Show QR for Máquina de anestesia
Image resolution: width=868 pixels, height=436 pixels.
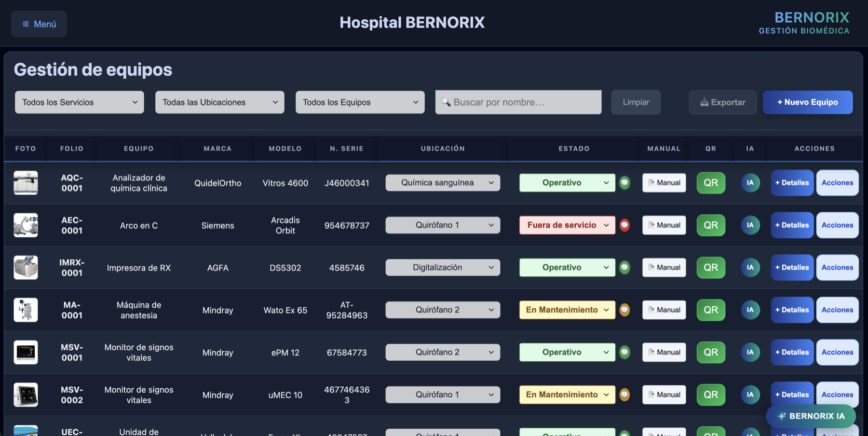click(x=711, y=310)
